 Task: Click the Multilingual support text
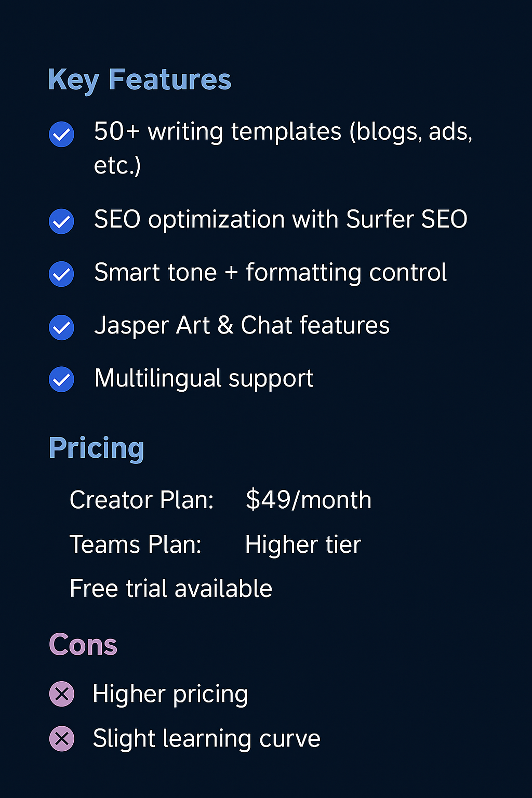click(x=204, y=379)
